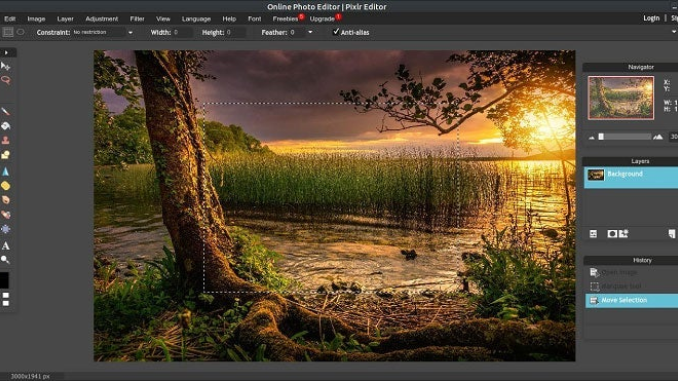Choose elliptical marquee mode in options bar
678x381 pixels.
(x=20, y=32)
